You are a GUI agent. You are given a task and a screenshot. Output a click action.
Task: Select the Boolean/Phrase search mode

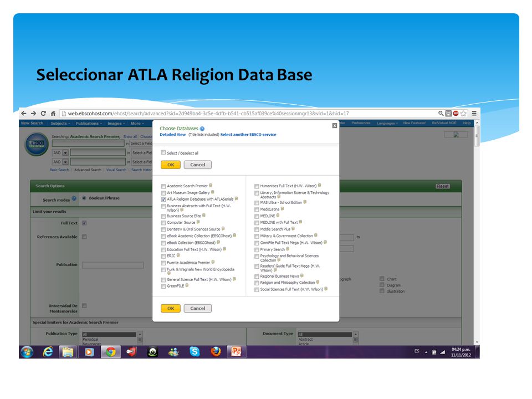pyautogui.click(x=84, y=198)
